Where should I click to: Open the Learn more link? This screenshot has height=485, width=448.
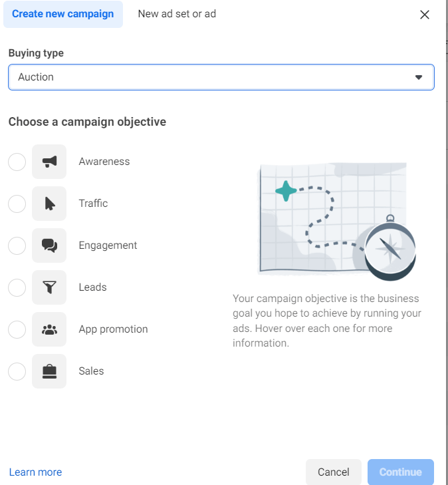(35, 472)
